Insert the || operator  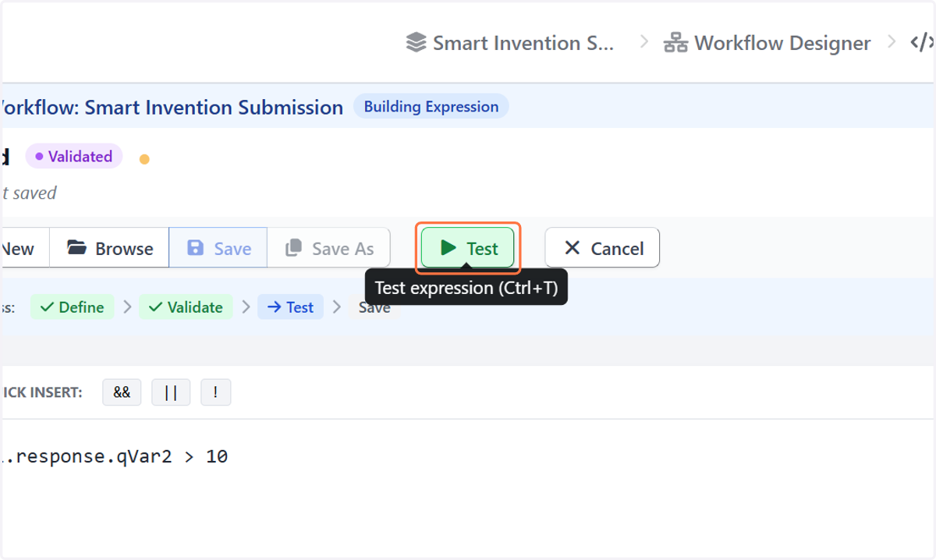click(x=171, y=392)
